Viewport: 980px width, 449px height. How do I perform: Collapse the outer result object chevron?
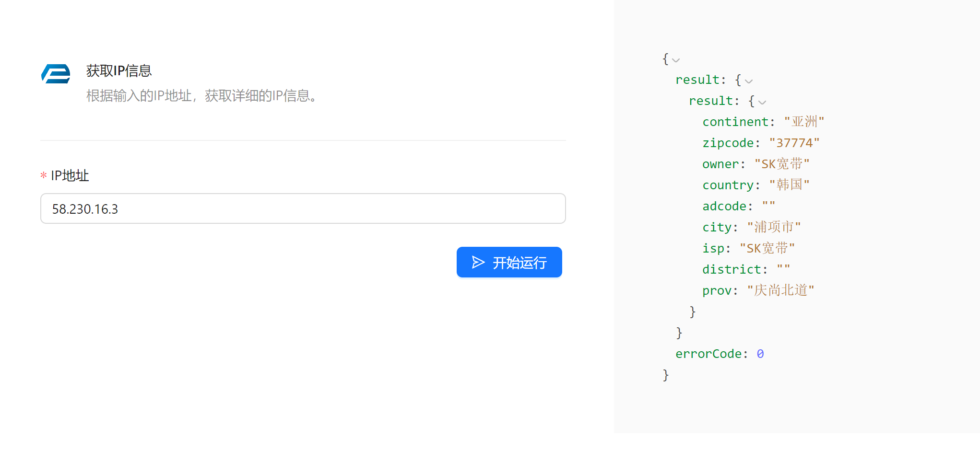749,81
